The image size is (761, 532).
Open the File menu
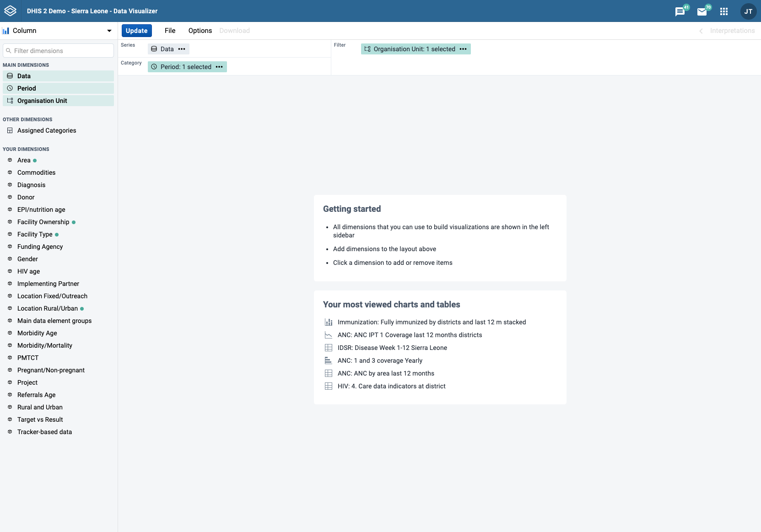pyautogui.click(x=170, y=31)
